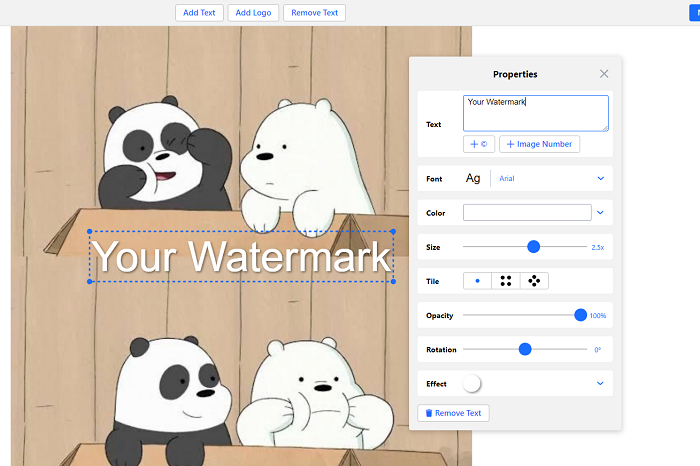Click the Effect preview circle

(x=471, y=383)
